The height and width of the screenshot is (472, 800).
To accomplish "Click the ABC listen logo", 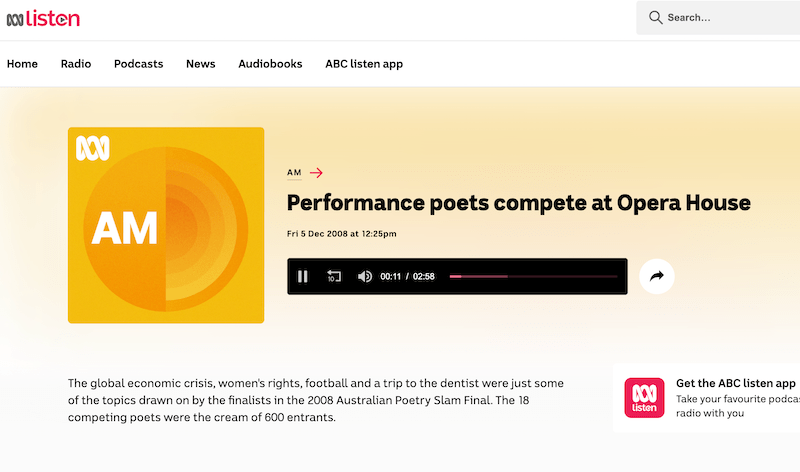I will click(43, 18).
